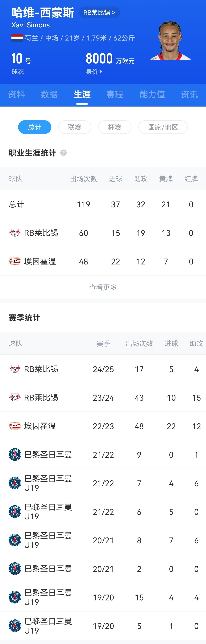Click PSV logo in 22/23 season row

15,426
